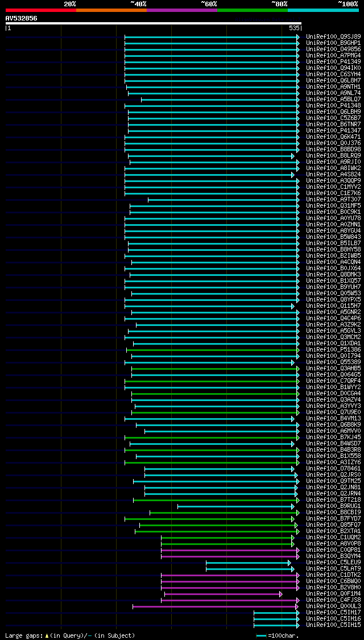This screenshot has height=640, width=364.
Task: Select the UniRef100_A3Z9K2 label
Action: point(333,324)
